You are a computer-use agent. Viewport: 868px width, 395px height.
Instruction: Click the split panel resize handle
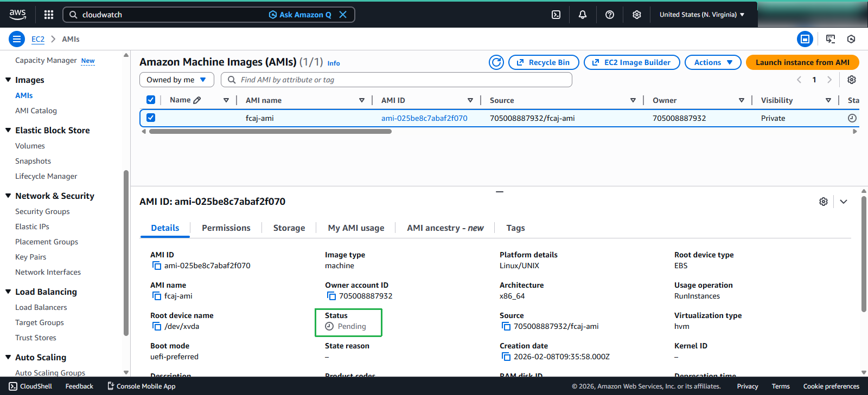click(500, 191)
